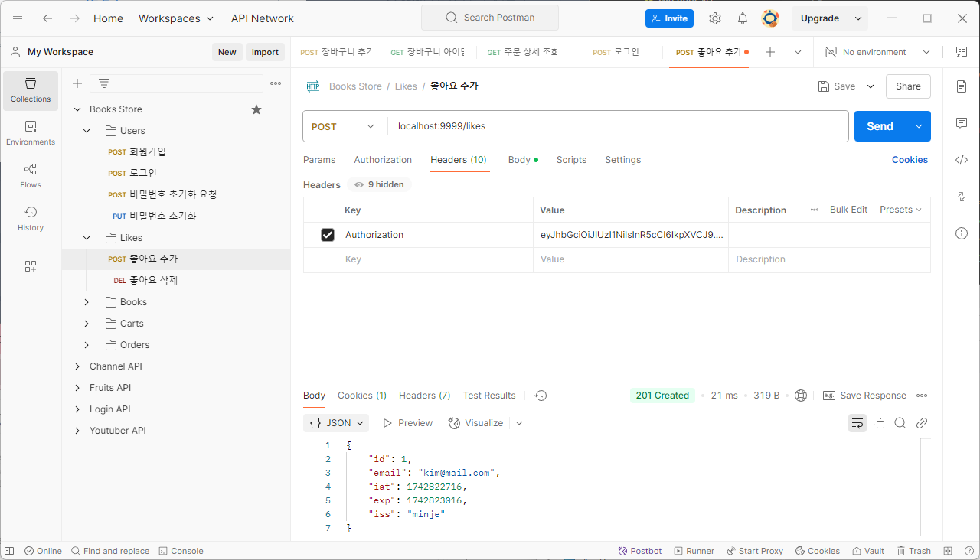Expand the Channel API collection
The image size is (980, 560).
[x=77, y=366]
